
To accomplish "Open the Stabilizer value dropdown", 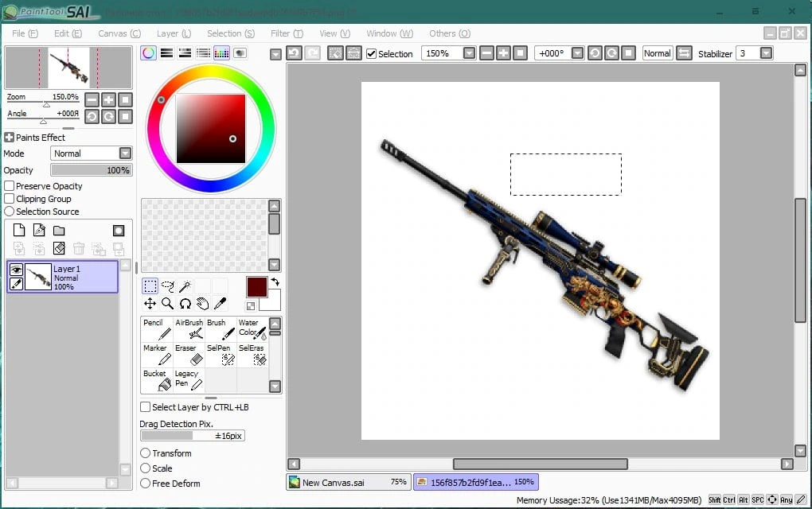I will pos(766,53).
